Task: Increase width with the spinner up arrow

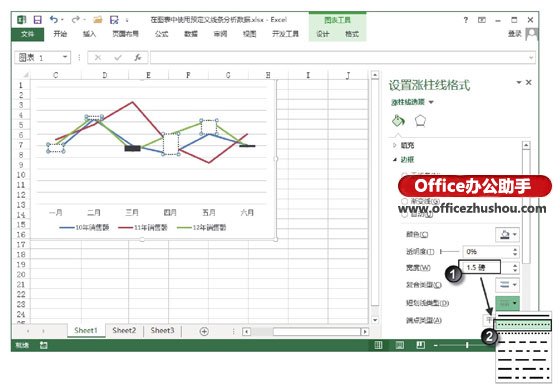Action: (x=515, y=265)
